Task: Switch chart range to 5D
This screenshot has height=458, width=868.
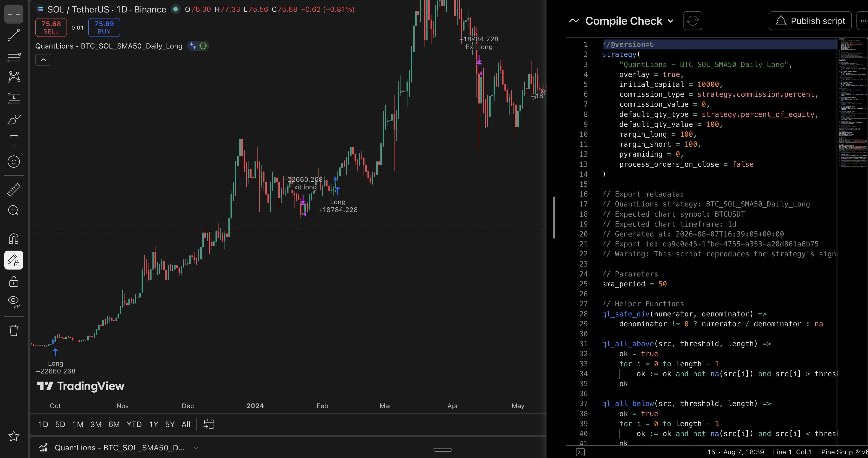Action: [x=60, y=424]
